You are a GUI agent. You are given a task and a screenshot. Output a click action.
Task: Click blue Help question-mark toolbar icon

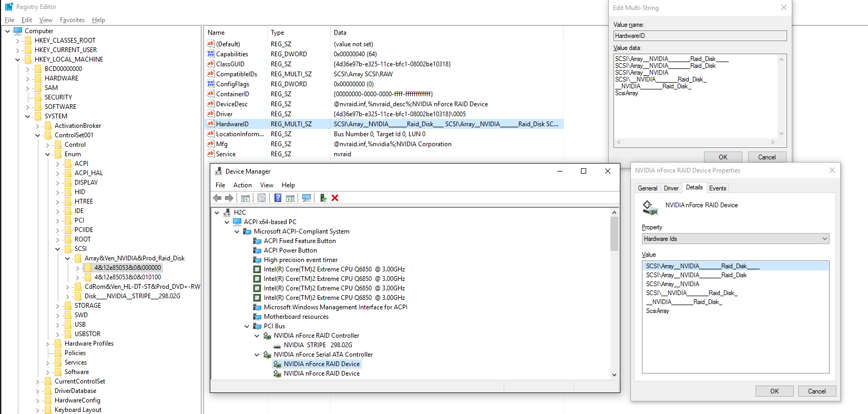tap(278, 198)
